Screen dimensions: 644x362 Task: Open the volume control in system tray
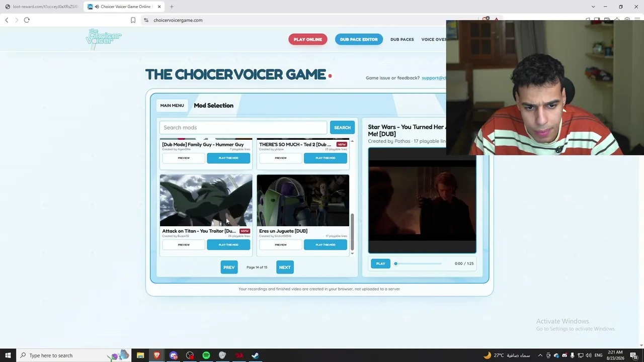tap(588, 355)
